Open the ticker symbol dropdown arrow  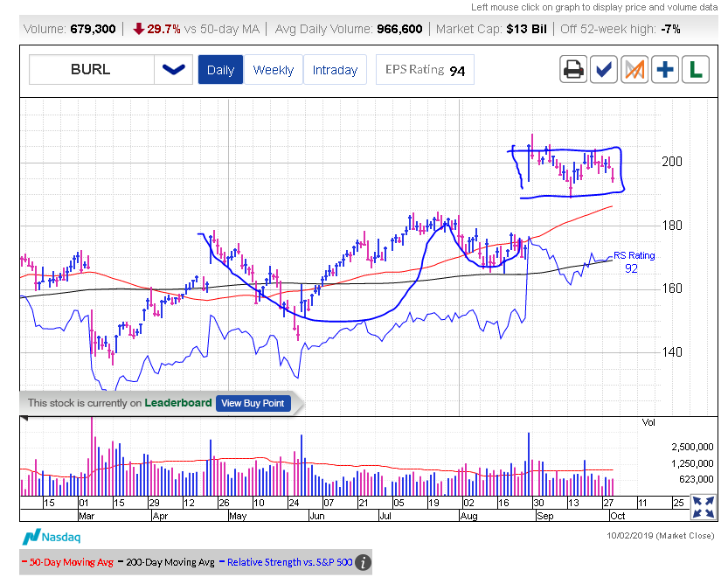click(x=174, y=69)
